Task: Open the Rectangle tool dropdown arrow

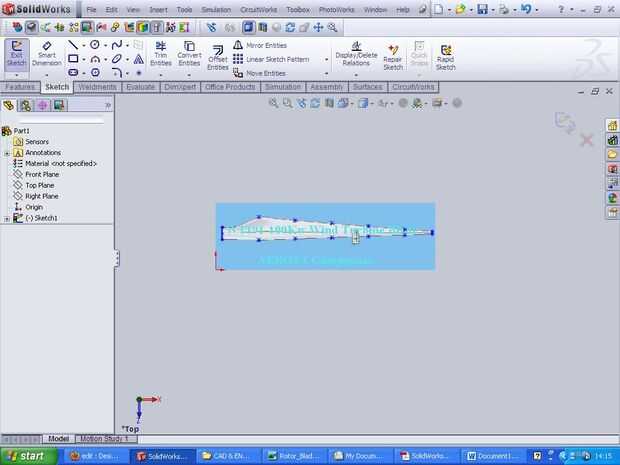Action: point(83,60)
